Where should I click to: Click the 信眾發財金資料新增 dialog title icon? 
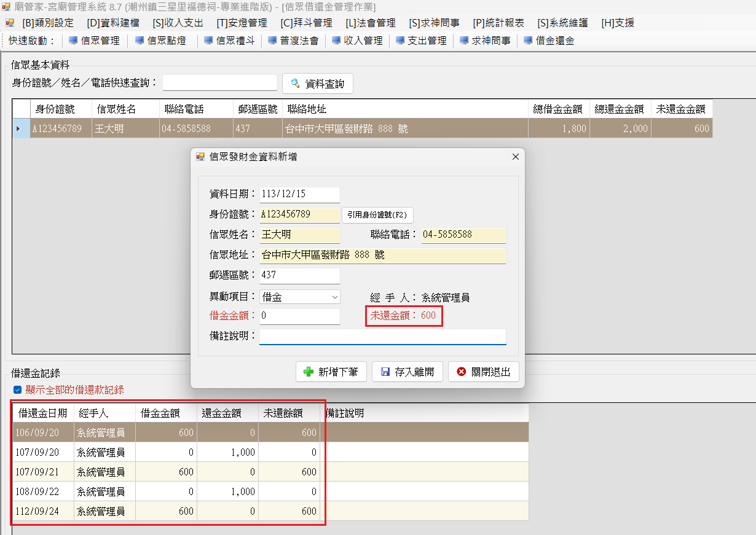(200, 157)
